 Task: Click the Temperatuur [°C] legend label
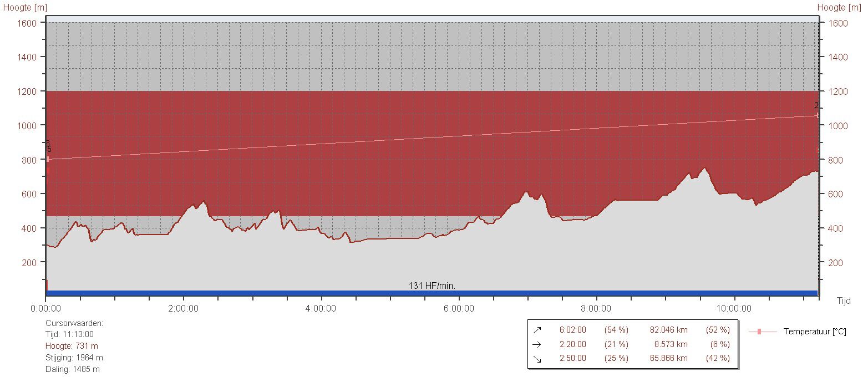(x=814, y=332)
